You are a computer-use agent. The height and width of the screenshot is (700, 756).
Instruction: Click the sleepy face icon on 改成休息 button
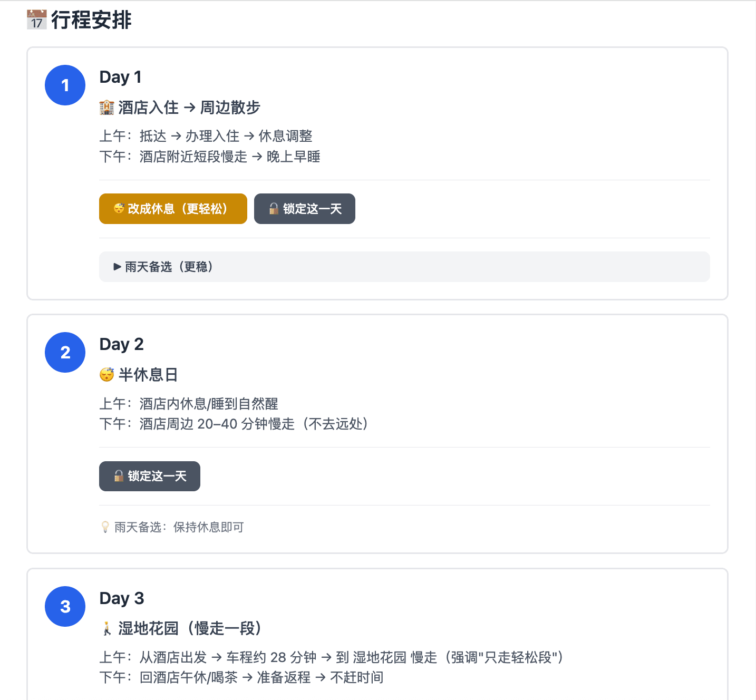118,208
